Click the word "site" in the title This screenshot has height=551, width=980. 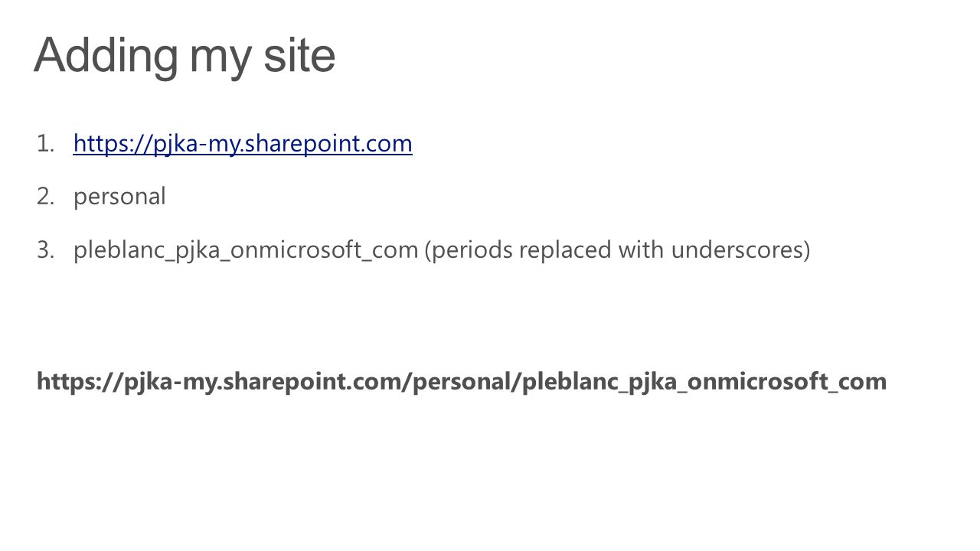(299, 54)
